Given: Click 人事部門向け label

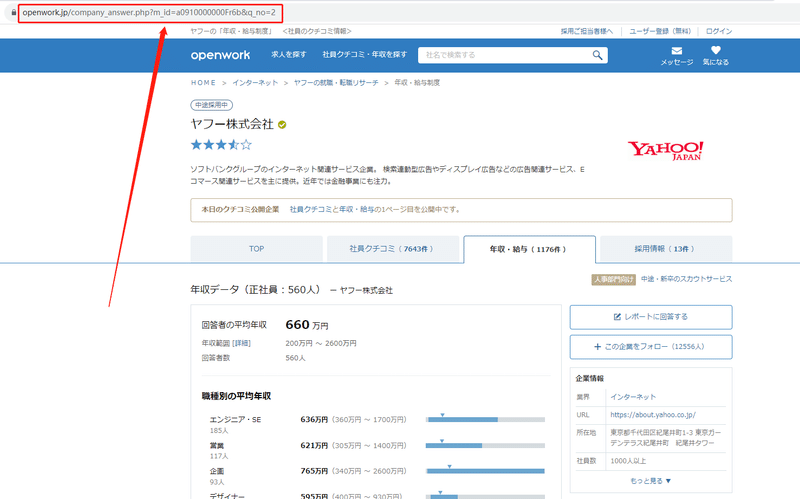Looking at the screenshot, I should pos(614,280).
